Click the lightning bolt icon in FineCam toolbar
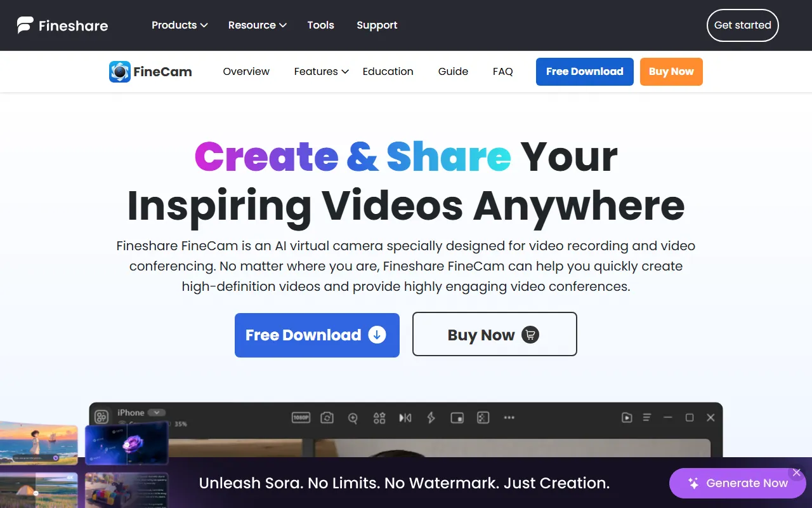 [431, 418]
